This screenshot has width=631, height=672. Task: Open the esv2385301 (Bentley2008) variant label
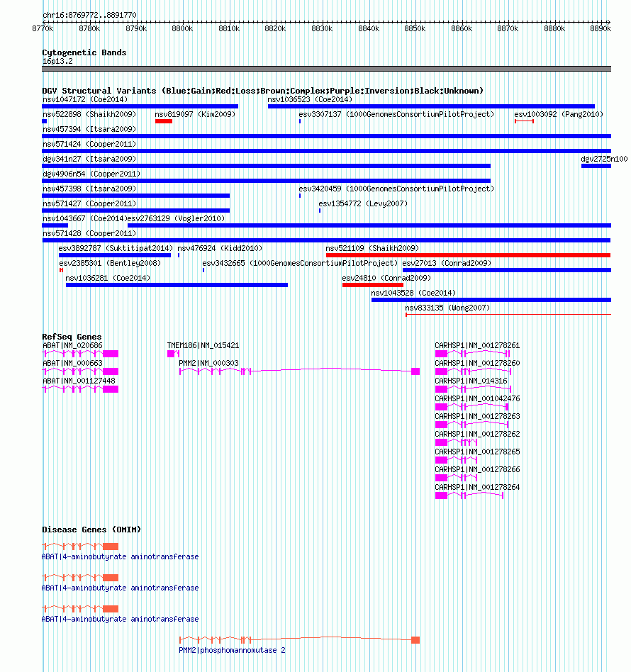point(110,263)
